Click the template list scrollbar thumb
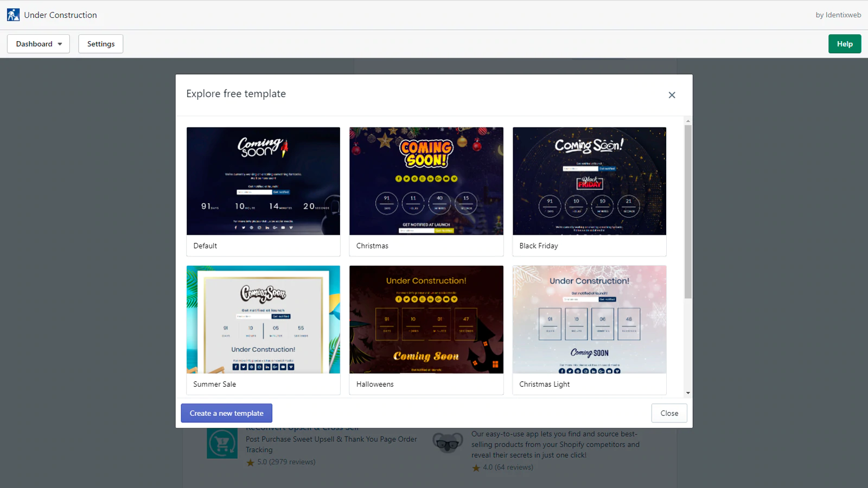Viewport: 868px width, 488px height. pos(688,211)
